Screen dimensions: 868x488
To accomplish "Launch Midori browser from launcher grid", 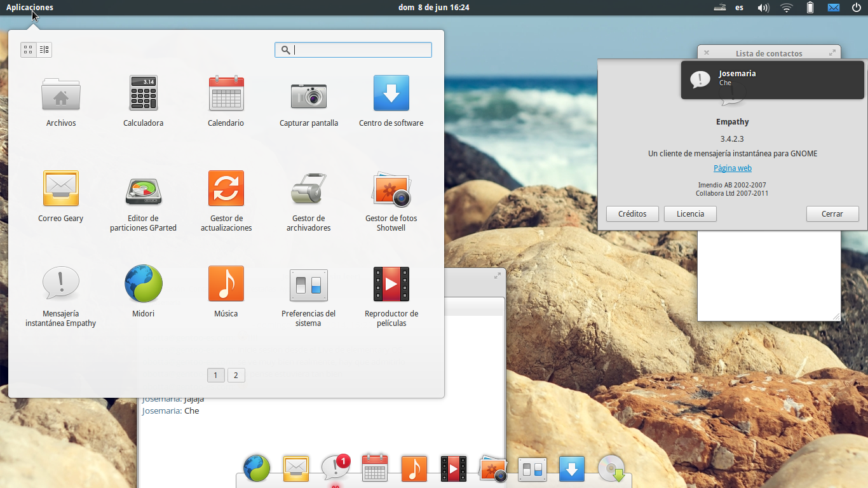I will point(144,292).
